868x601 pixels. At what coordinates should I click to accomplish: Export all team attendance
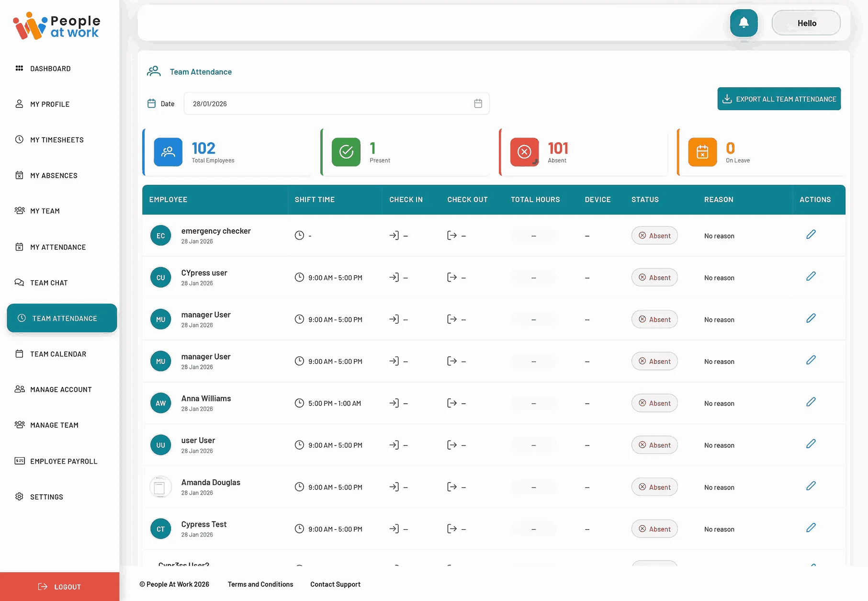pyautogui.click(x=779, y=99)
